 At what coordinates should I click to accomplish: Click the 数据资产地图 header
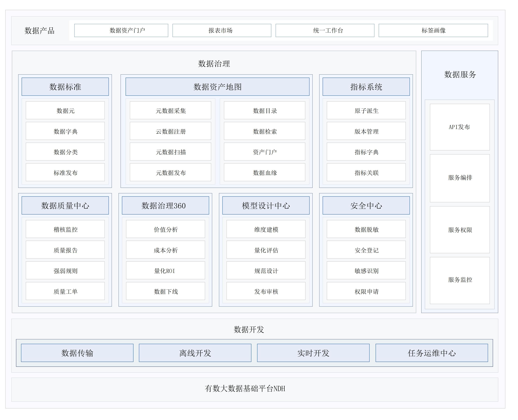tap(217, 87)
